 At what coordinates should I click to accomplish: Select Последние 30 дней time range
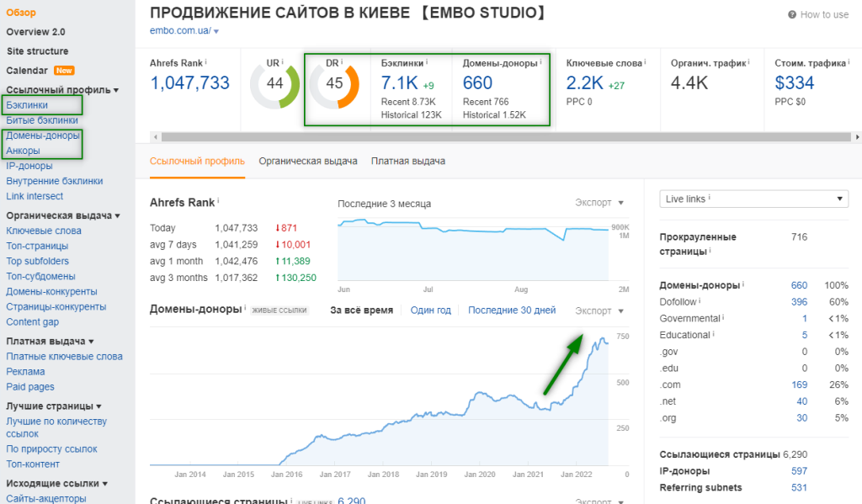coord(512,310)
